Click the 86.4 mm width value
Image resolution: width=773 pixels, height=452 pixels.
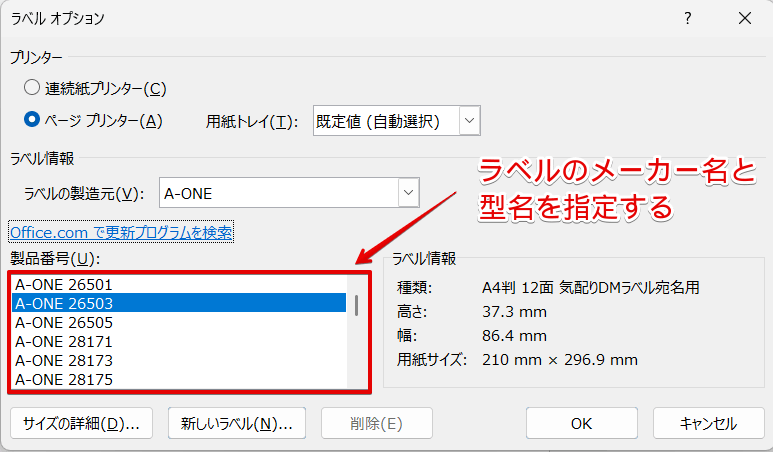point(514,336)
